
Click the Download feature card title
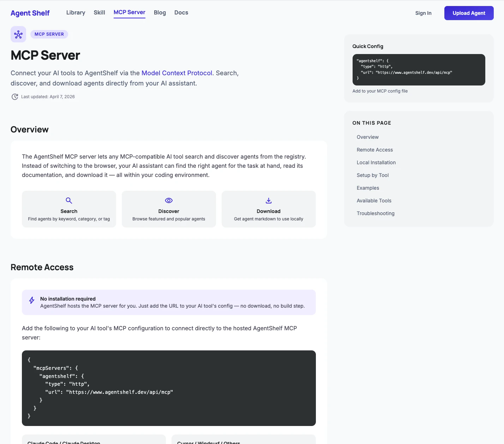[269, 211]
